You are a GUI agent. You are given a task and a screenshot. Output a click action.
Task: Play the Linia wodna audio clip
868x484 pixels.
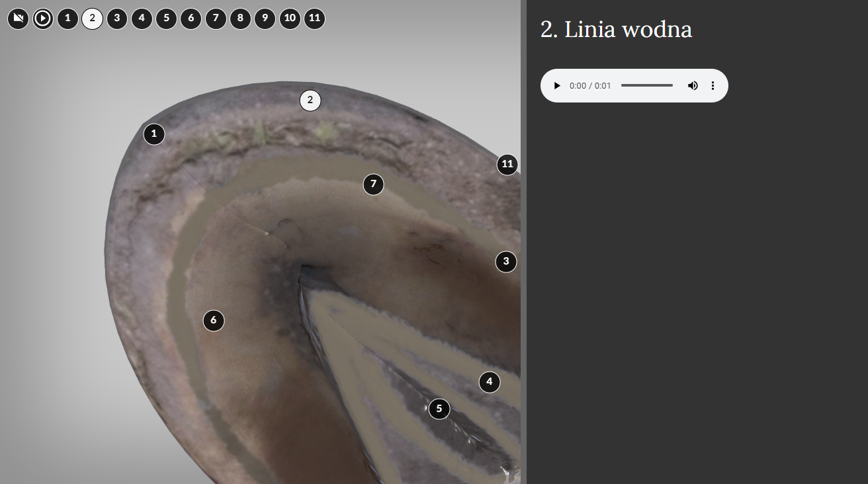[x=557, y=86]
